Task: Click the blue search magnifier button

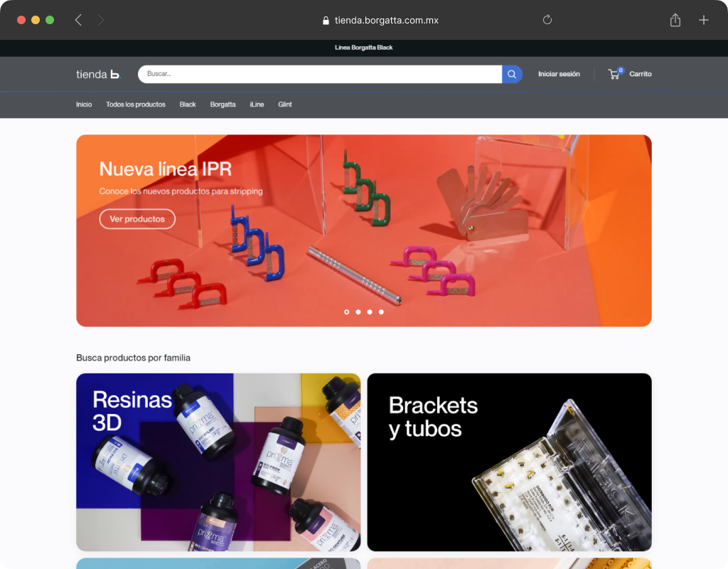Action: tap(512, 74)
